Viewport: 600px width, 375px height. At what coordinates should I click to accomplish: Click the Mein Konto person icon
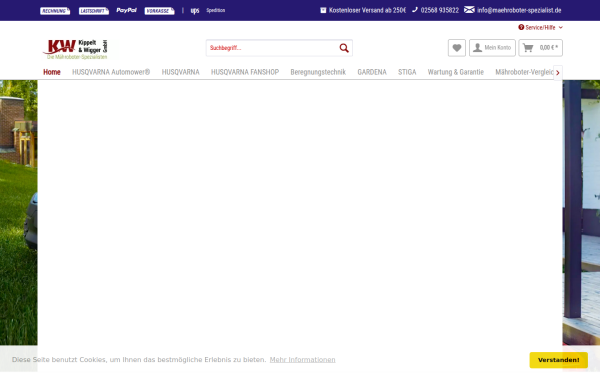tap(477, 47)
